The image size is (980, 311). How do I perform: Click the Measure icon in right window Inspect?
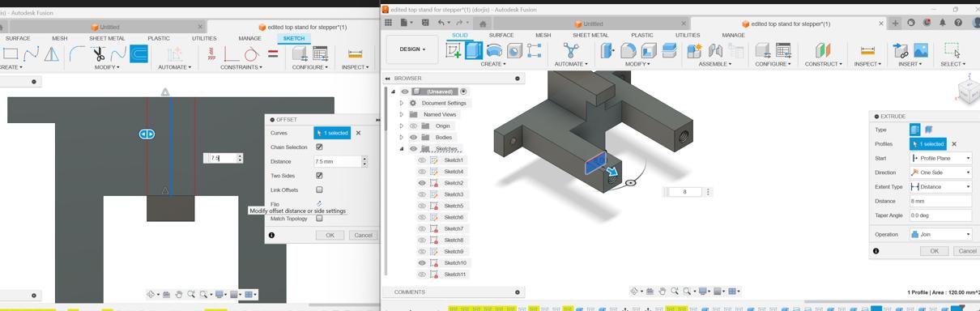click(867, 50)
